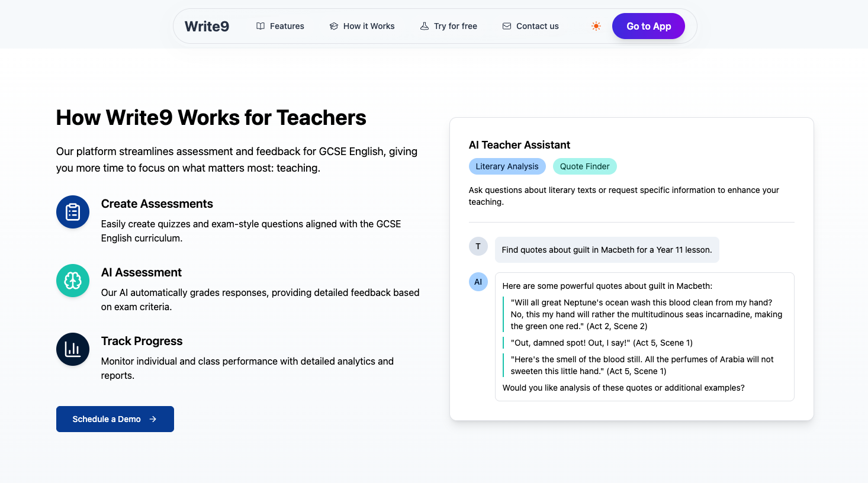
Task: Click the arrow icon on Schedule a Demo
Action: [153, 419]
